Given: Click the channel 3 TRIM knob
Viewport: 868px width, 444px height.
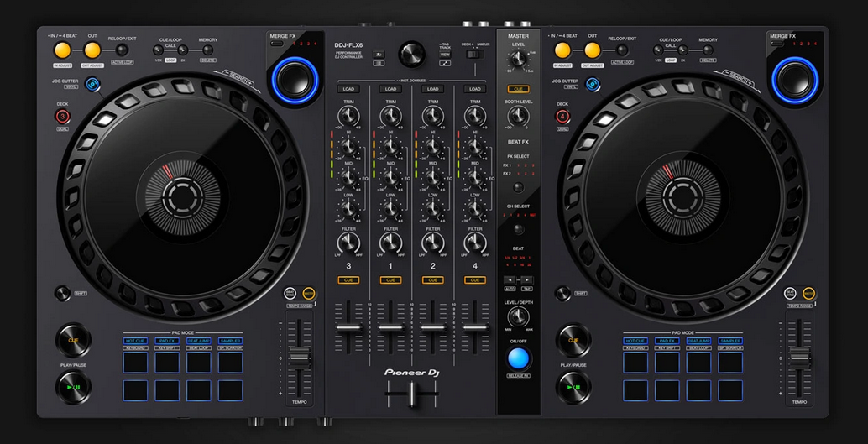Looking at the screenshot, I should click(348, 116).
